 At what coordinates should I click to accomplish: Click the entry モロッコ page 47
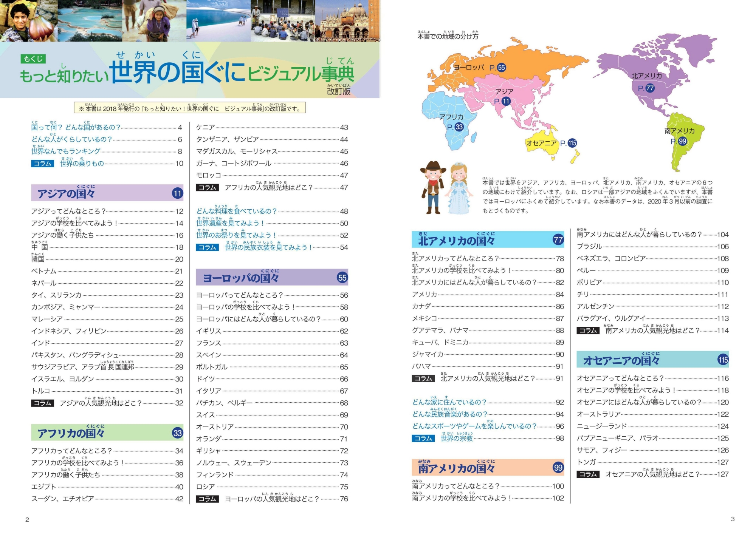(272, 175)
